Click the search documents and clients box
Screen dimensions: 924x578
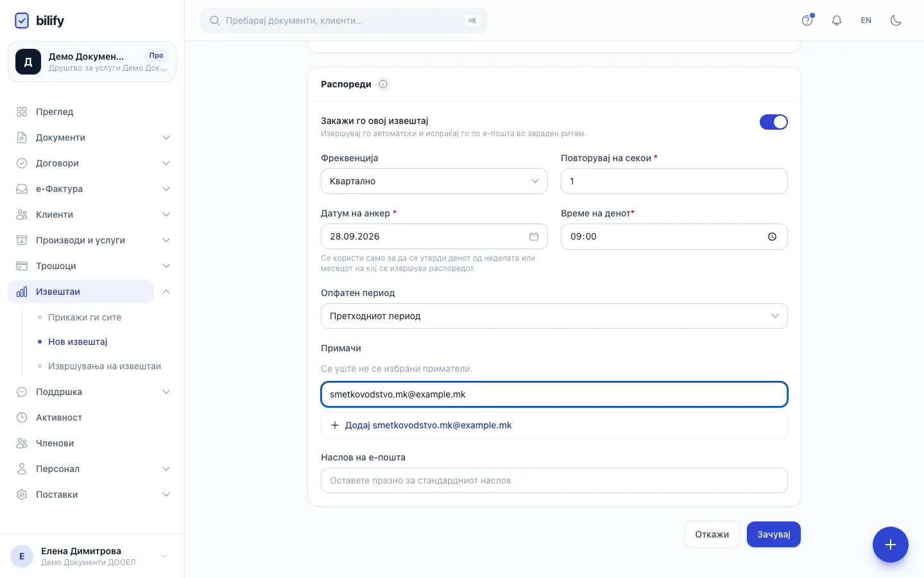[344, 21]
